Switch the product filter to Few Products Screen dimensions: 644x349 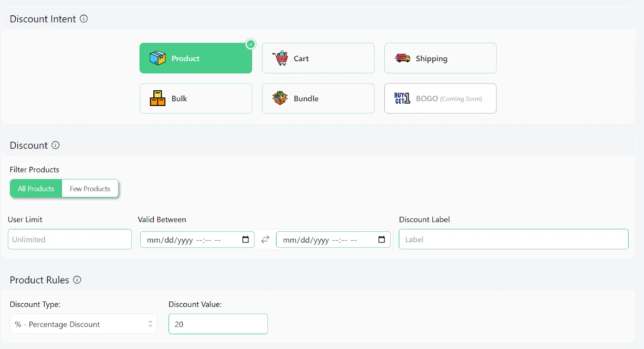click(90, 189)
